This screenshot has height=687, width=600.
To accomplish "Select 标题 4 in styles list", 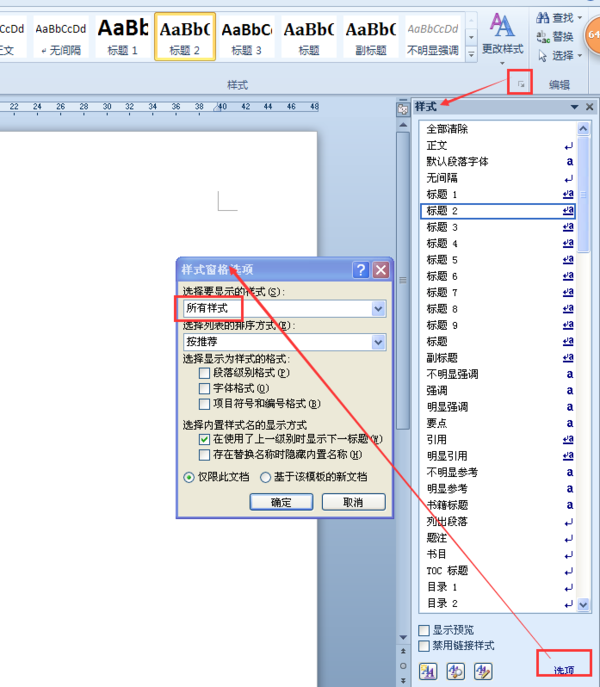I will coord(498,244).
